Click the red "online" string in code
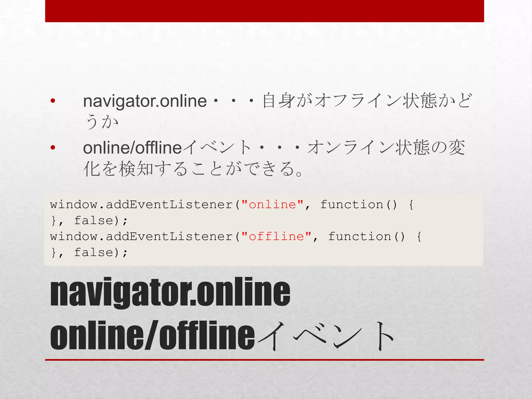 pos(272,205)
